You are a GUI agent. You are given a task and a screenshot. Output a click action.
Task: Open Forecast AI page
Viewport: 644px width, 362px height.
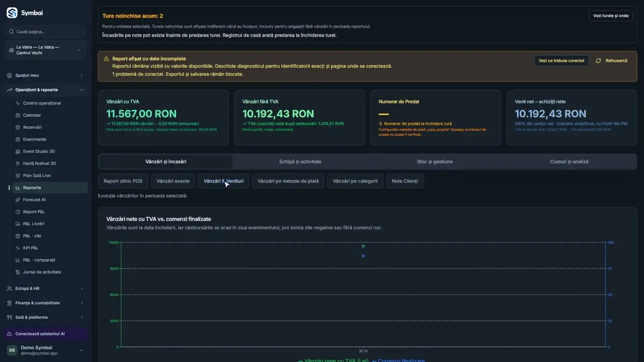click(50, 200)
